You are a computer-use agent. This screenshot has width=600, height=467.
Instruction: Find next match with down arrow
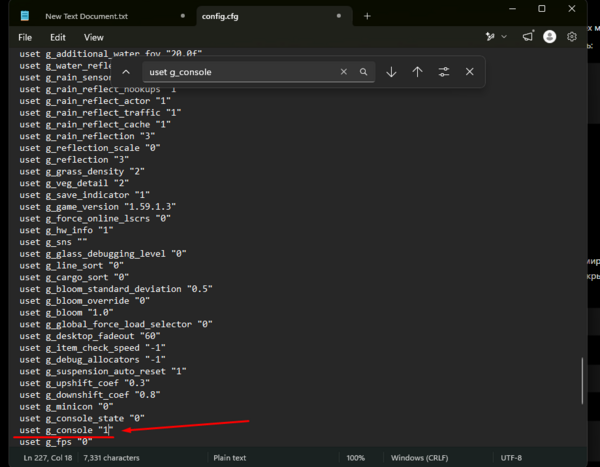391,72
